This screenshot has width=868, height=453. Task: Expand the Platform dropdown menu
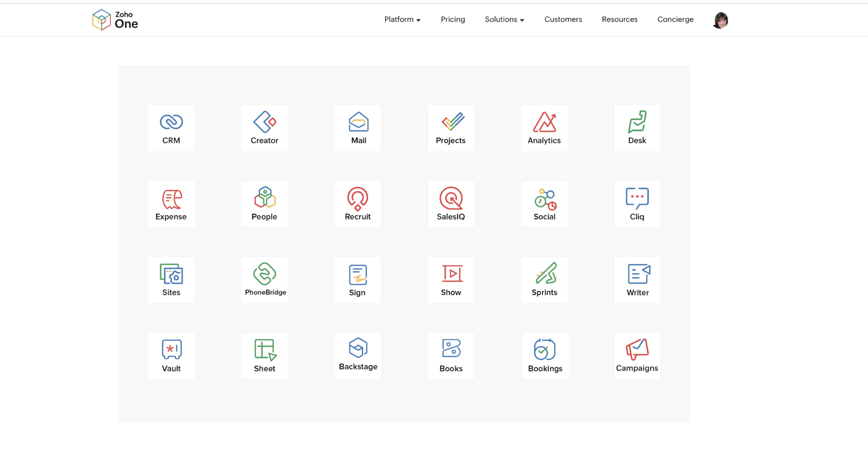pos(401,19)
